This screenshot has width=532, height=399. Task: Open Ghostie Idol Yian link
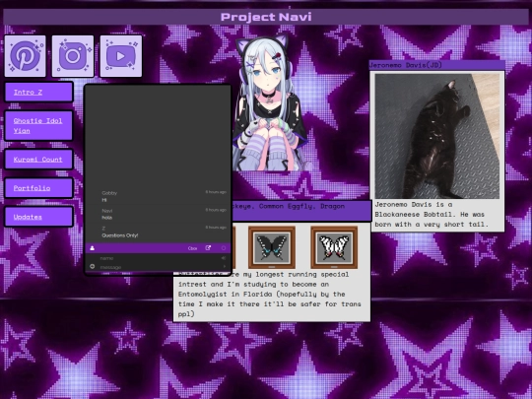click(38, 126)
